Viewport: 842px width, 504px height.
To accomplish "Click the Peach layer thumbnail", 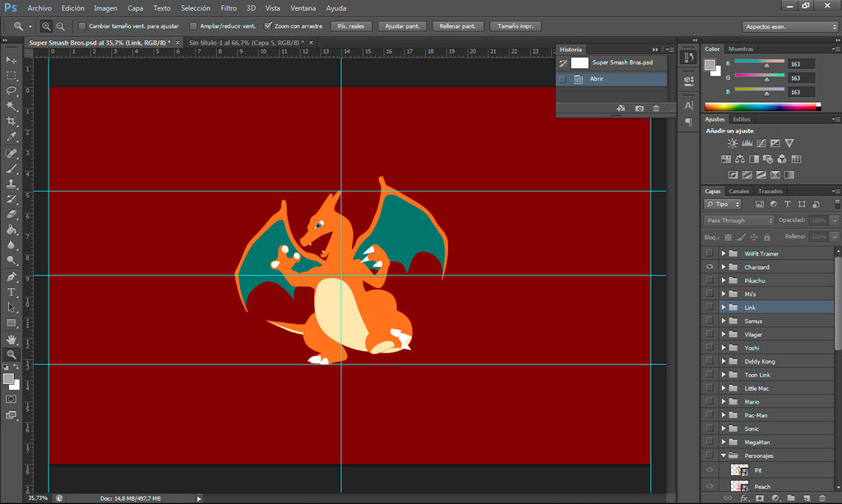I will (739, 486).
